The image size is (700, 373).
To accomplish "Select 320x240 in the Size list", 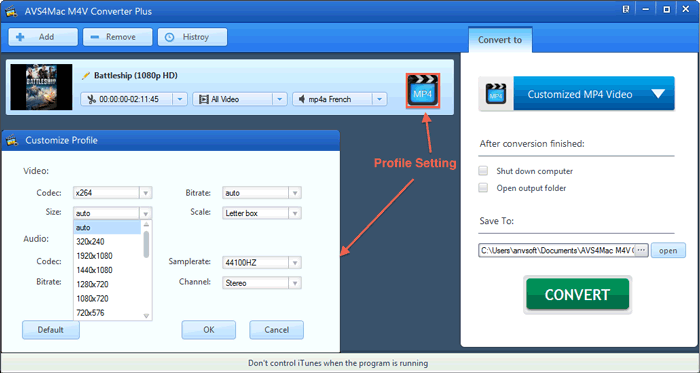I will (x=108, y=242).
